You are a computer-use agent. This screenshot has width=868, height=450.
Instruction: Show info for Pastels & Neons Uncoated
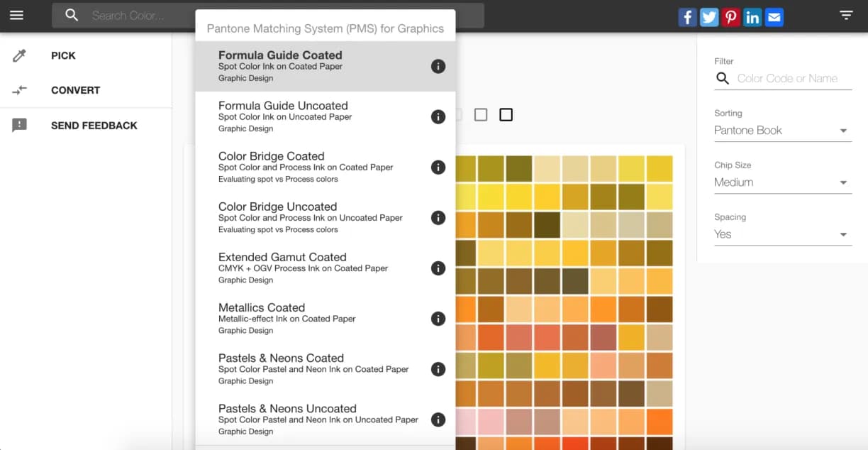pos(438,419)
